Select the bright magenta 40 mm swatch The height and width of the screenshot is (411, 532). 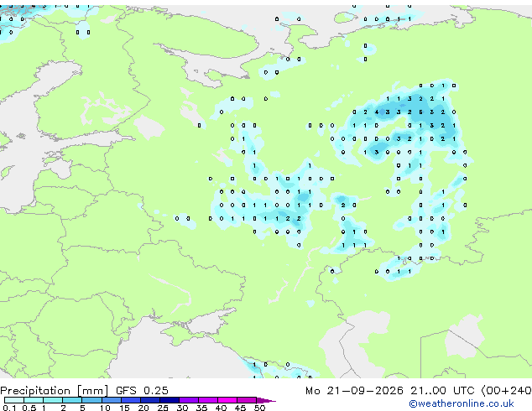pyautogui.click(x=227, y=400)
